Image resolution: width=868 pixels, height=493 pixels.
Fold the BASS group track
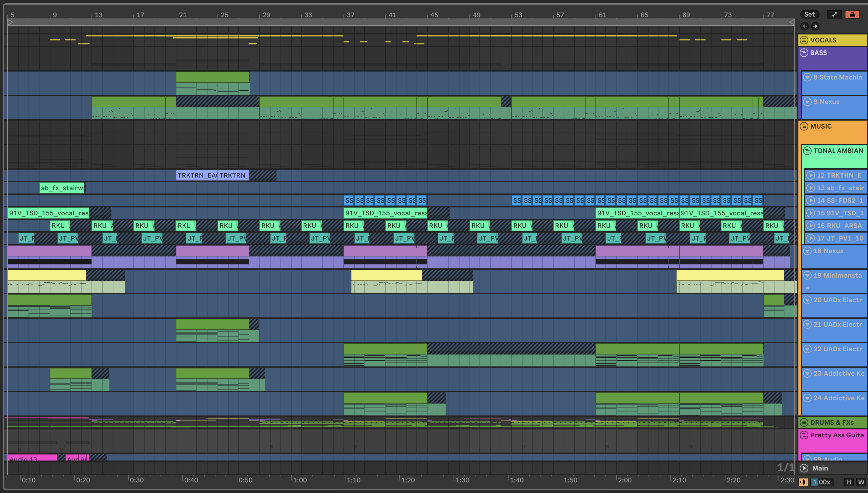pyautogui.click(x=804, y=53)
